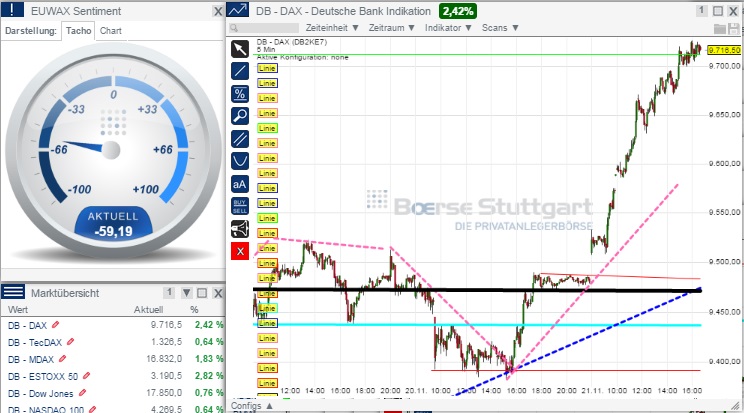Click the pencil icon next to DB - Dow Jones
Viewport: 744px width, 413px height.
82,393
